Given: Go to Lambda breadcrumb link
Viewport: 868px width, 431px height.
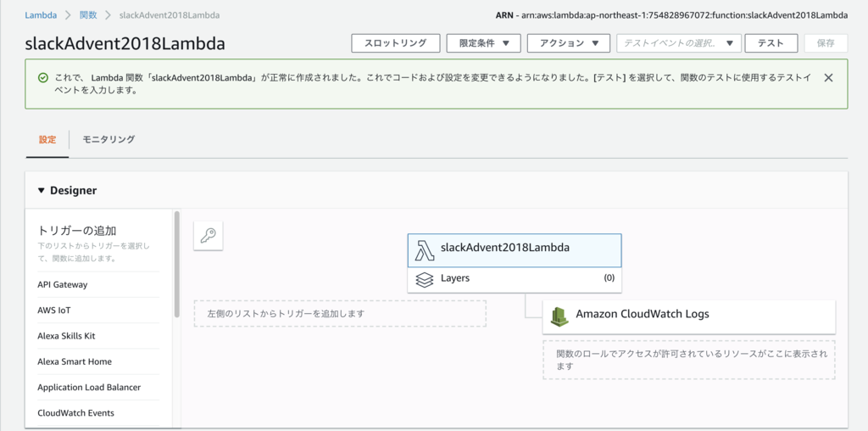Looking at the screenshot, I should pos(41,15).
